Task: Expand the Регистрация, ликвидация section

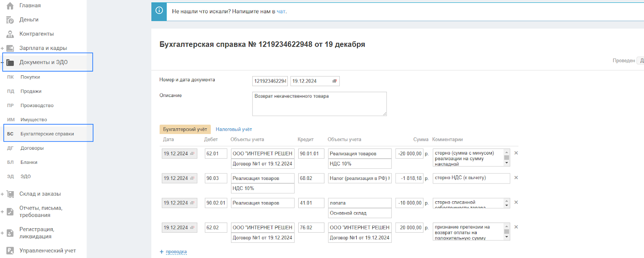Action: click(2, 233)
